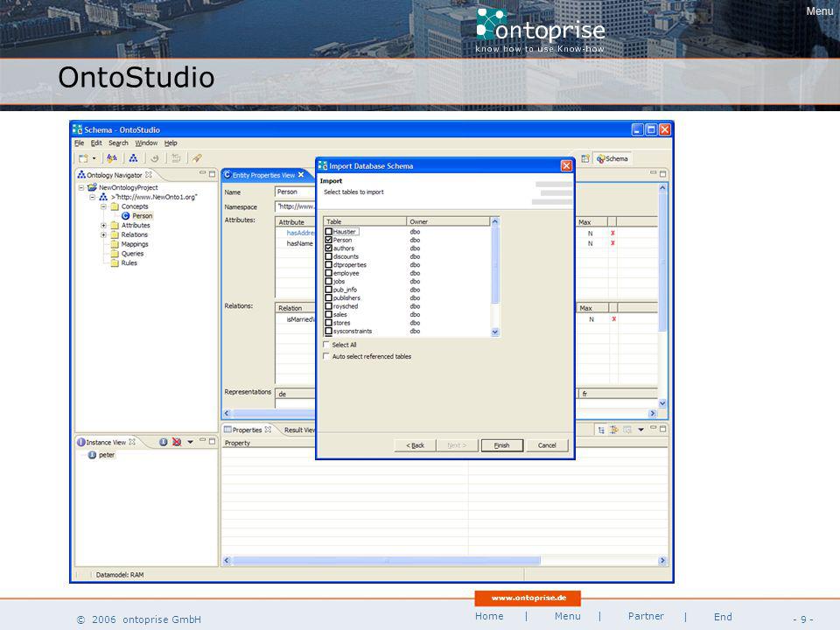This screenshot has width=840, height=630.
Task: Click the Namespace input field
Action: (295, 206)
